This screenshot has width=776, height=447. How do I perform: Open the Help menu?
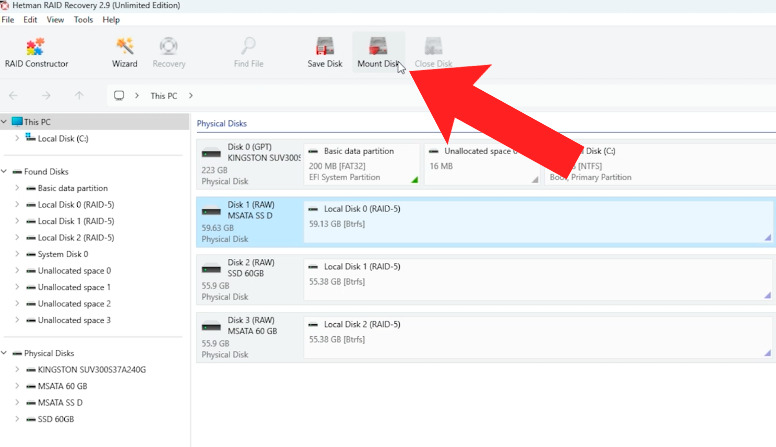coord(111,20)
